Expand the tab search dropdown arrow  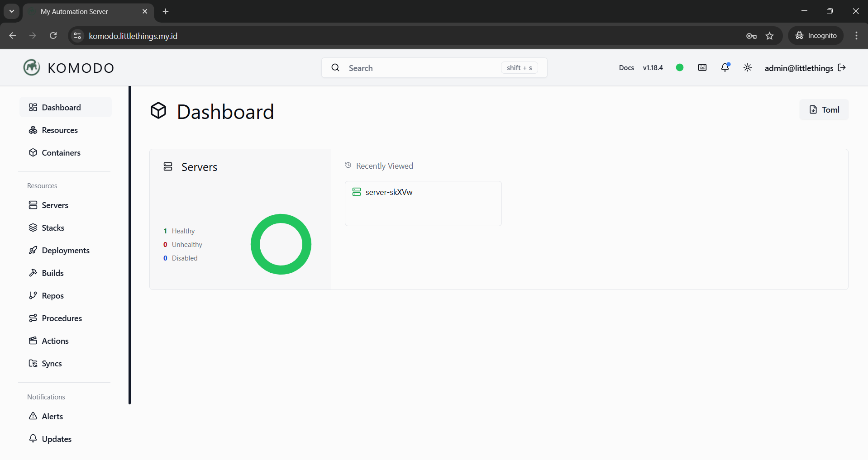[12, 11]
